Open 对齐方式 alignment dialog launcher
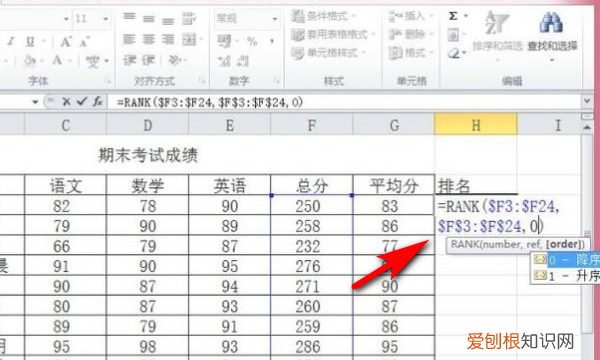 202,81
